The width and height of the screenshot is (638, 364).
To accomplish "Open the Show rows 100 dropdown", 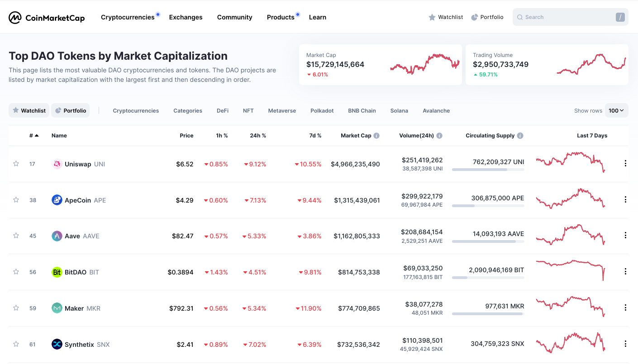I will (x=616, y=110).
